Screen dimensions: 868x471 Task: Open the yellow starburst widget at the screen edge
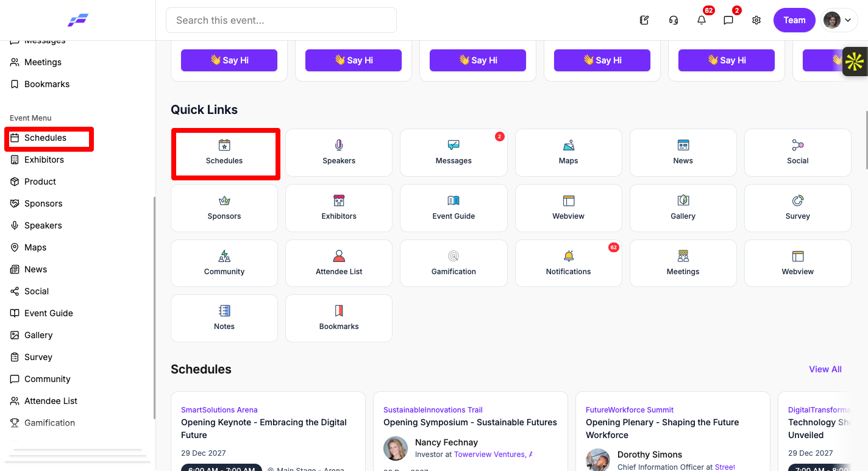(855, 62)
